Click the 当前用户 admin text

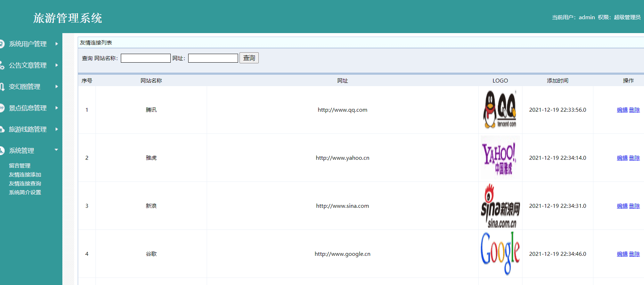(x=573, y=17)
